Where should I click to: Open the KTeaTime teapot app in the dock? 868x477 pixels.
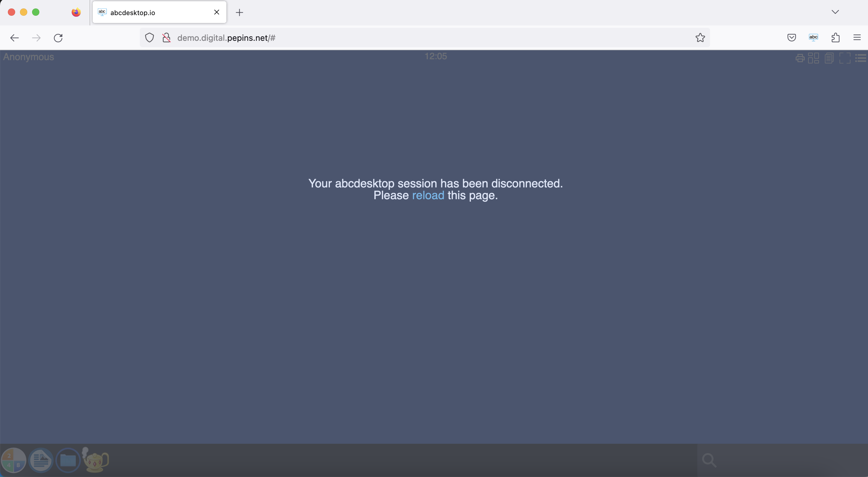pyautogui.click(x=95, y=460)
